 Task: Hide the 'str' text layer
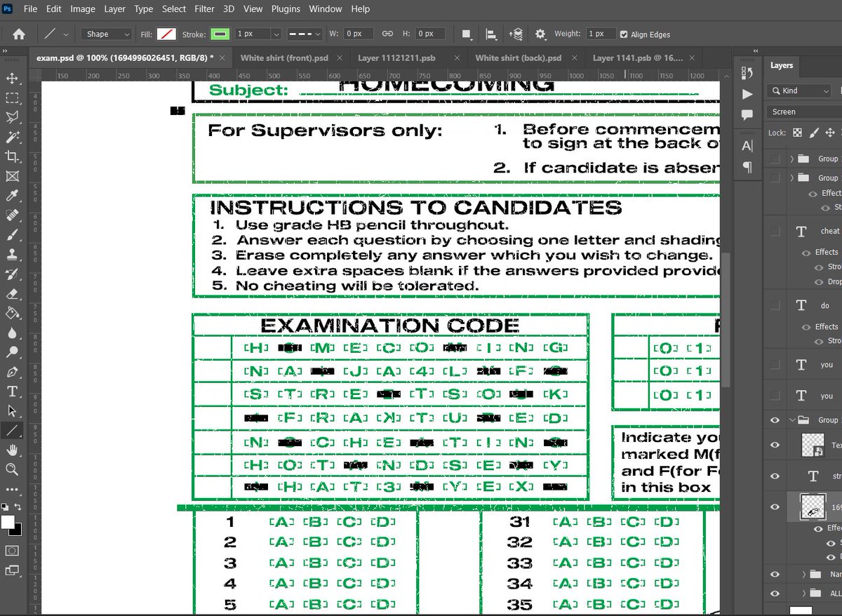click(775, 476)
